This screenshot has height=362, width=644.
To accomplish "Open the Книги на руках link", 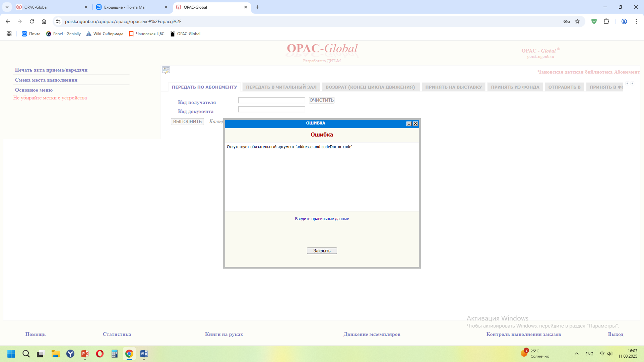I will pos(224,334).
